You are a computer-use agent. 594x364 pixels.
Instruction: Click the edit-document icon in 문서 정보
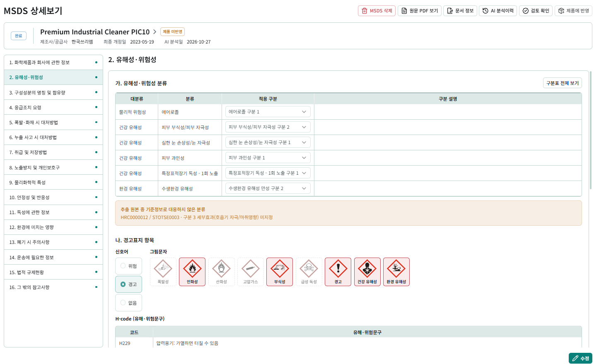click(450, 11)
